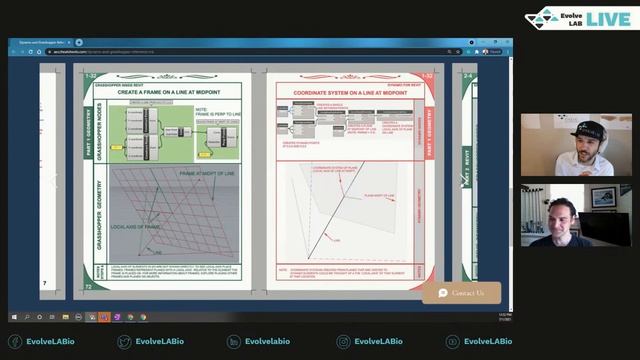Open the Coordinate System on a Line page

(351, 181)
